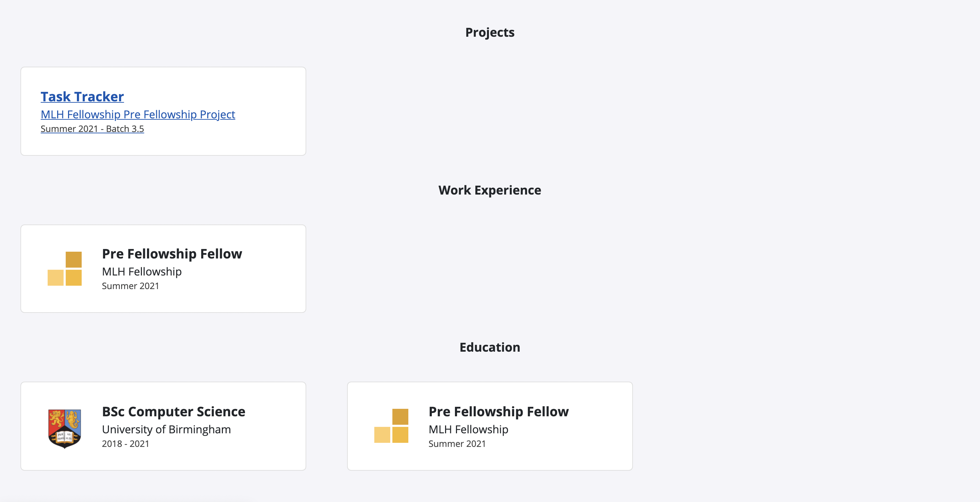
Task: Click the MLH logo in Education card
Action: tap(391, 426)
